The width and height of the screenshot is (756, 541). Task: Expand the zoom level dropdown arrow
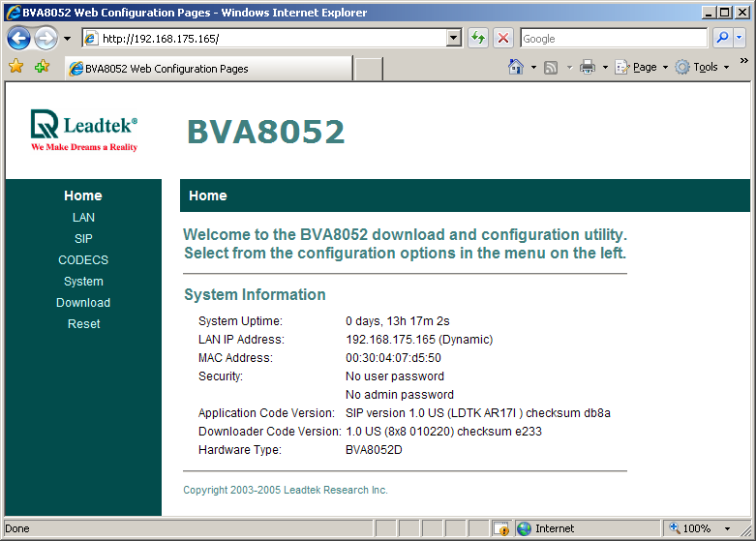pyautogui.click(x=727, y=529)
